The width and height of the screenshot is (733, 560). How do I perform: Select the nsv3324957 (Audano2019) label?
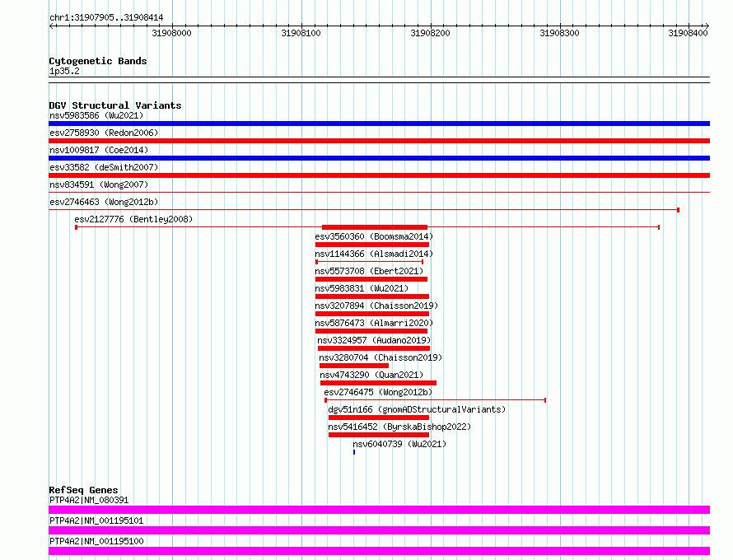point(374,340)
